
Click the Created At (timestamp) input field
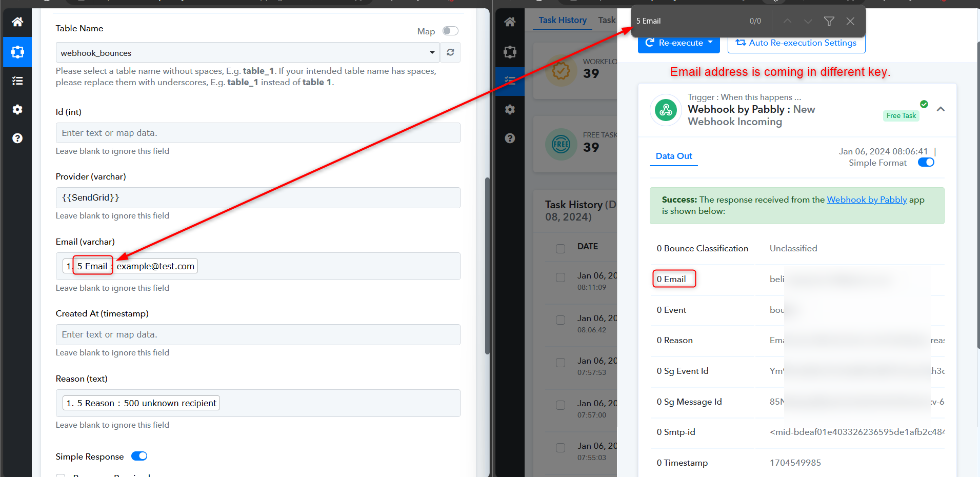[258, 334]
